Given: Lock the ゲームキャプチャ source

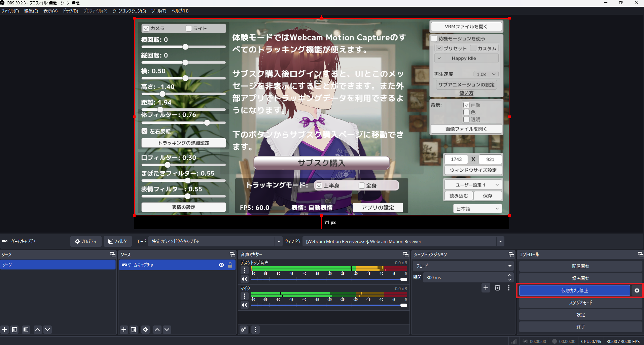Looking at the screenshot, I should (x=230, y=265).
